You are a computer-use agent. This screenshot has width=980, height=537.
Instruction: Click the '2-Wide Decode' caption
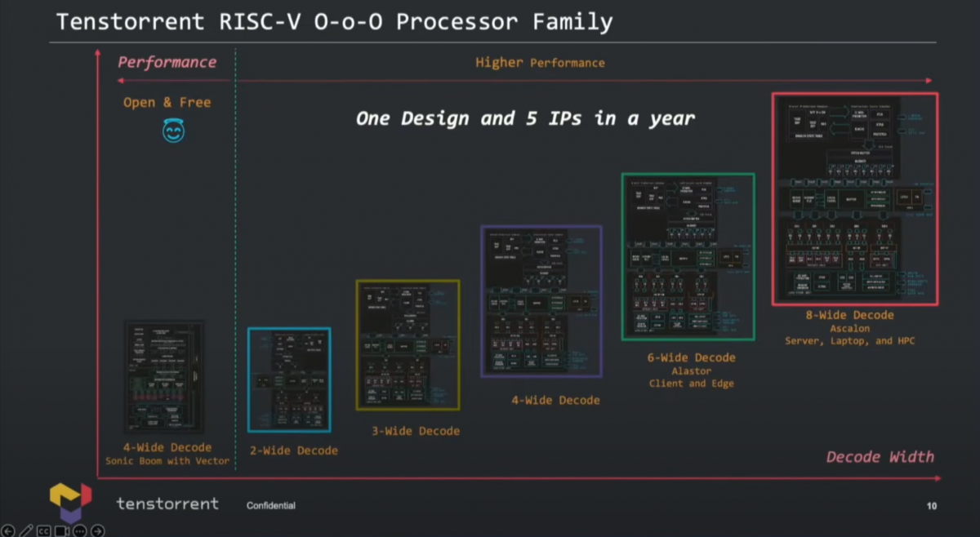(294, 450)
